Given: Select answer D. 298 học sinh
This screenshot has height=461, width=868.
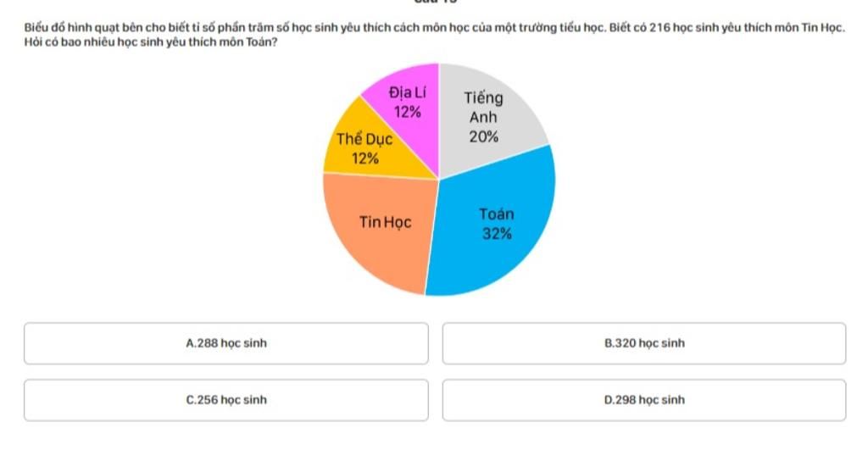Looking at the screenshot, I should point(644,400).
